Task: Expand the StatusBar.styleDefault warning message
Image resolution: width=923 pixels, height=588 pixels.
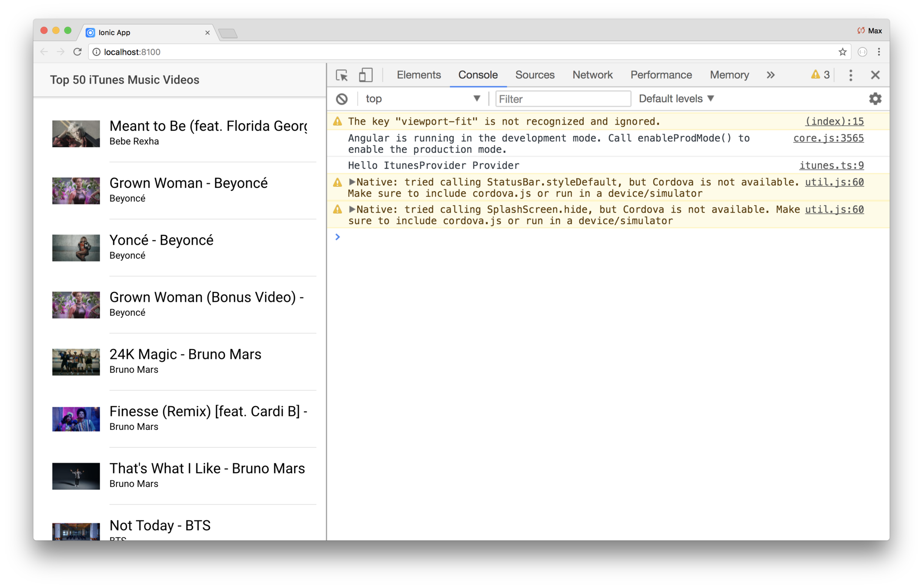Action: [352, 182]
